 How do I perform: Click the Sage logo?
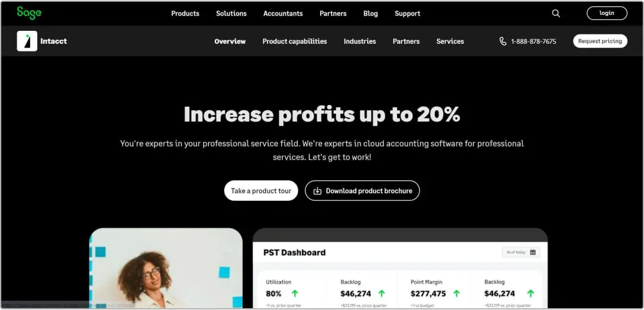click(29, 13)
